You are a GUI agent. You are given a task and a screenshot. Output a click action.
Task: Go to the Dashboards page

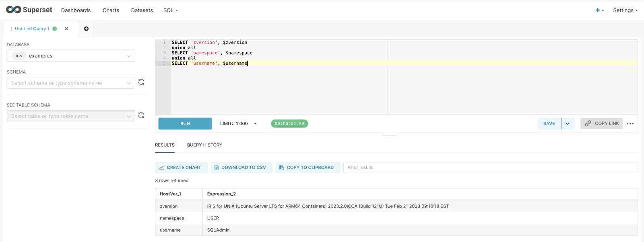[x=76, y=10]
